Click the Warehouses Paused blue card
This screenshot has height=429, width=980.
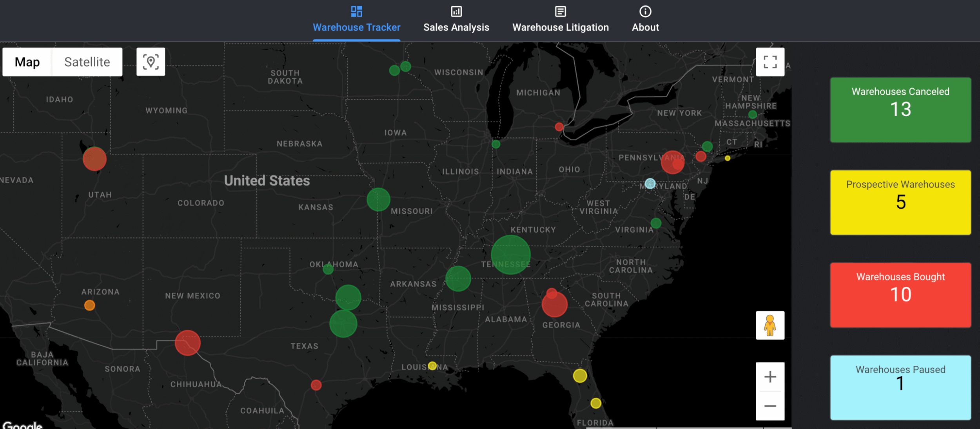point(900,387)
